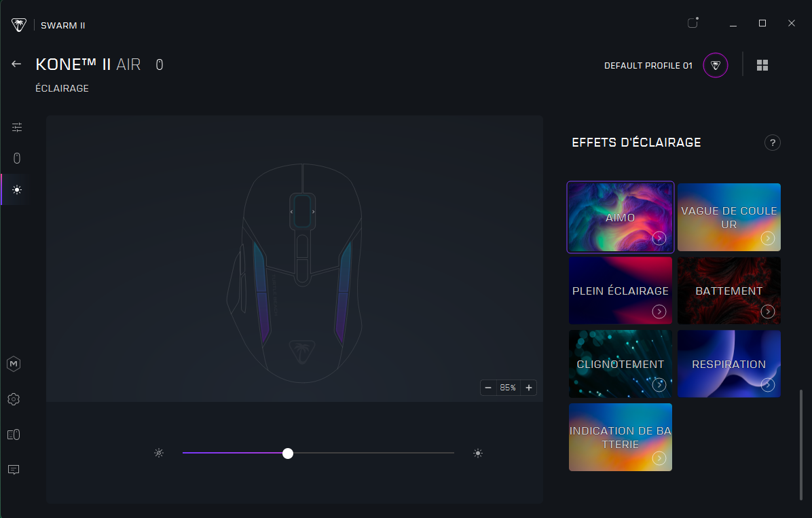Viewport: 812px width, 518px height.
Task: Open the settings gear icon in sidebar
Action: [x=14, y=399]
